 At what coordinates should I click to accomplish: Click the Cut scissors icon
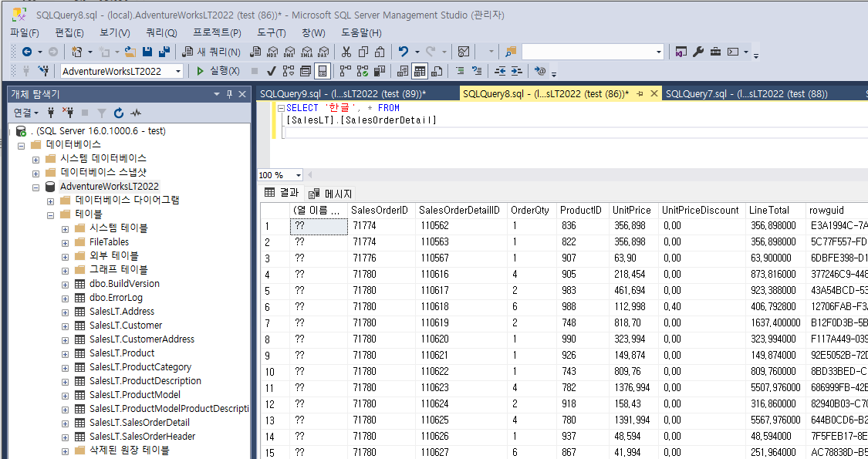point(346,52)
